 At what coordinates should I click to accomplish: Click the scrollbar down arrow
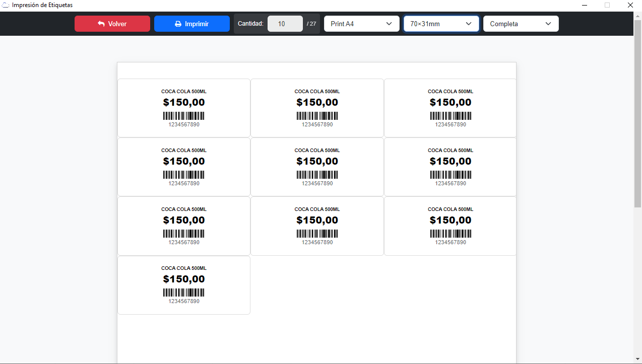tap(637, 359)
